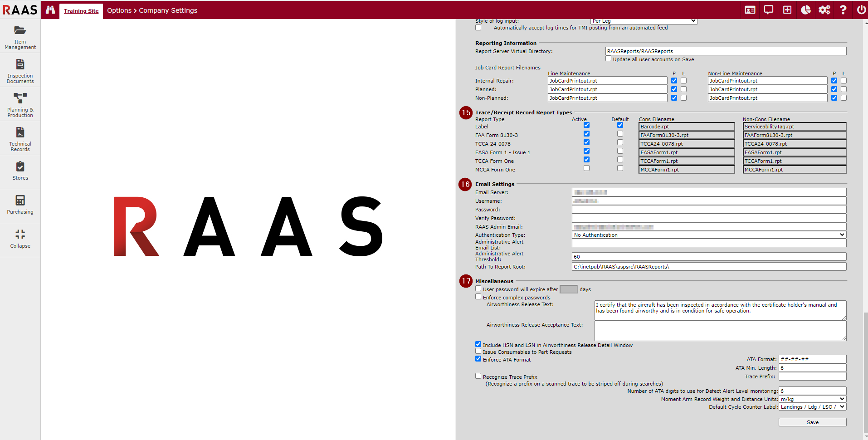Viewport: 868px width, 440px height.
Task: Uncheck Enforce ATA Format
Action: point(478,359)
